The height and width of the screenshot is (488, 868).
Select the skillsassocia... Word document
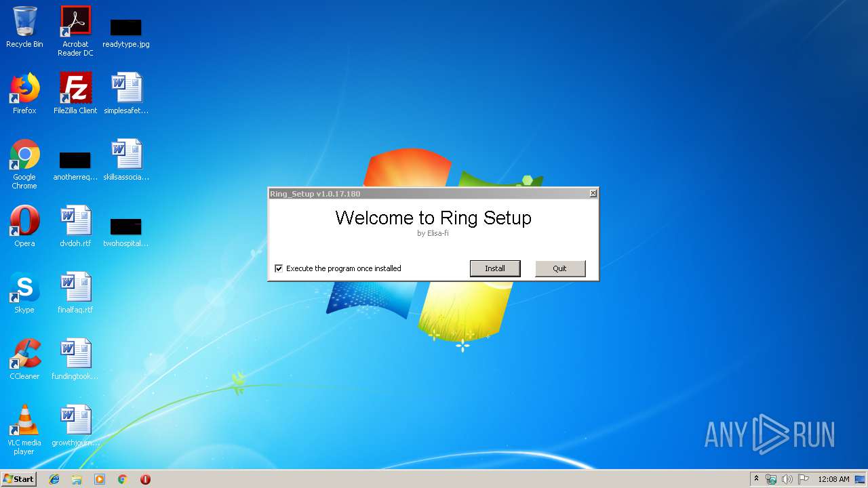click(x=126, y=160)
